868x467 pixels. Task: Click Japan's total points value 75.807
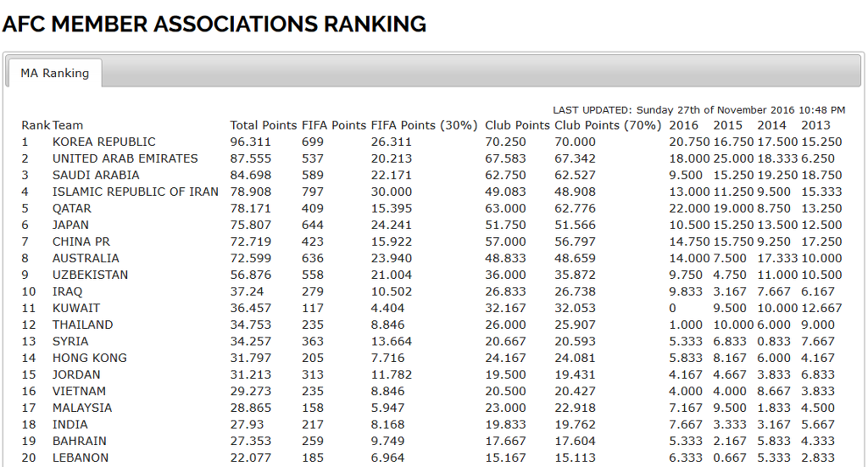pos(251,225)
